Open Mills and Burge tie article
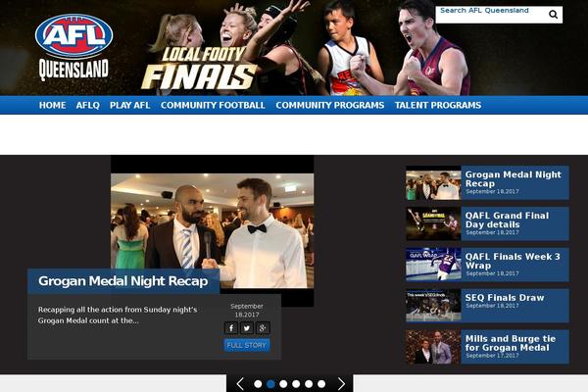This screenshot has height=392, width=588. (511, 343)
